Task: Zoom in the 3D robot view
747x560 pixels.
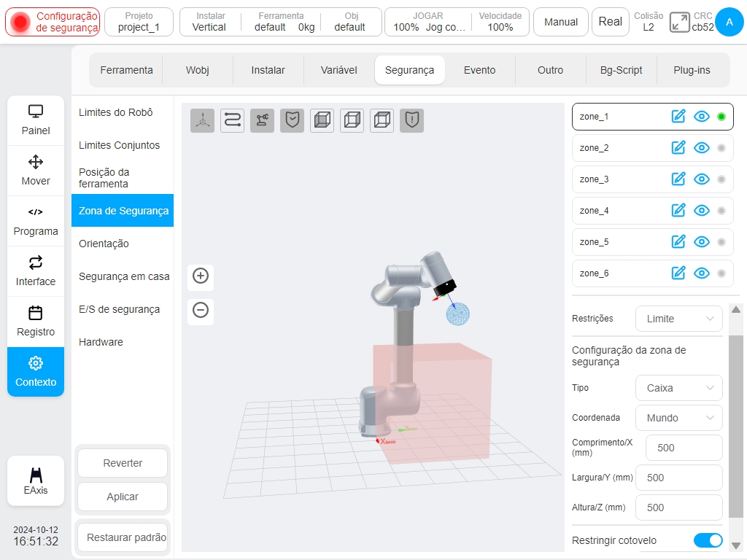Action: (201, 276)
